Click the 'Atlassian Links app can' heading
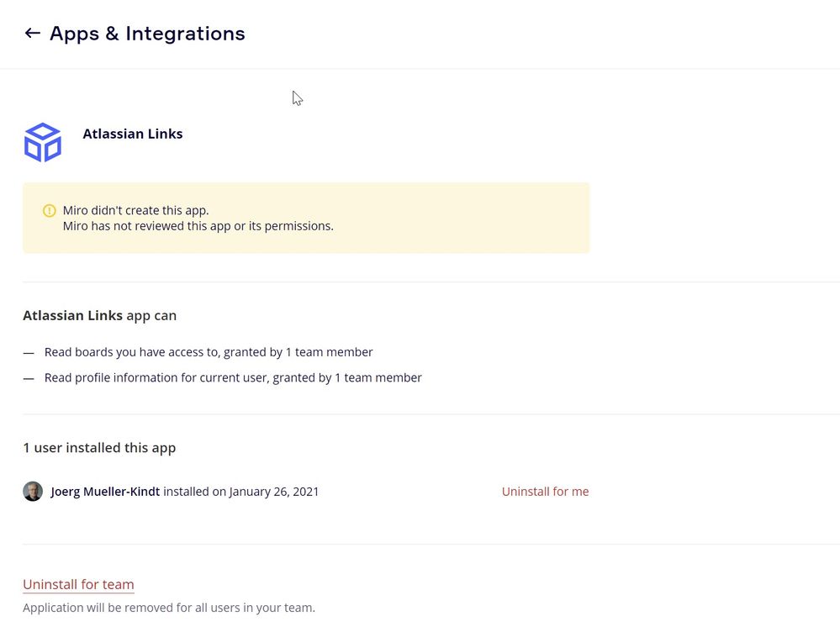This screenshot has width=840, height=632. [99, 316]
